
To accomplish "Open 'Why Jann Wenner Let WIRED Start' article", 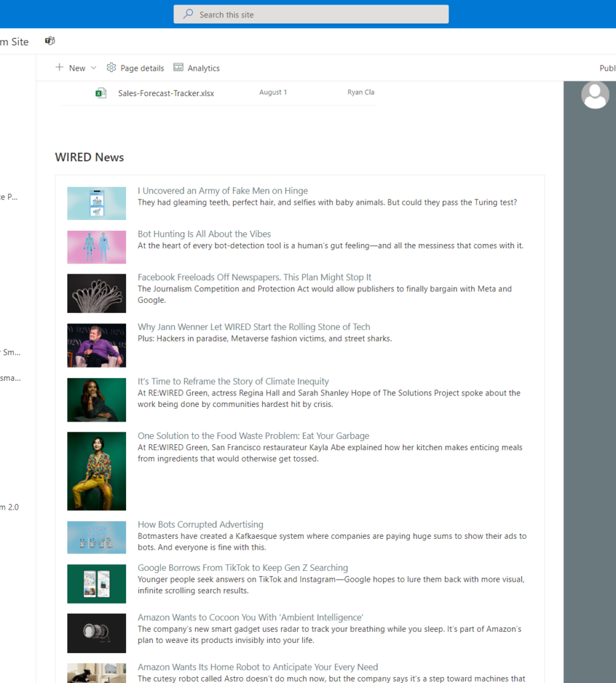I will click(254, 327).
